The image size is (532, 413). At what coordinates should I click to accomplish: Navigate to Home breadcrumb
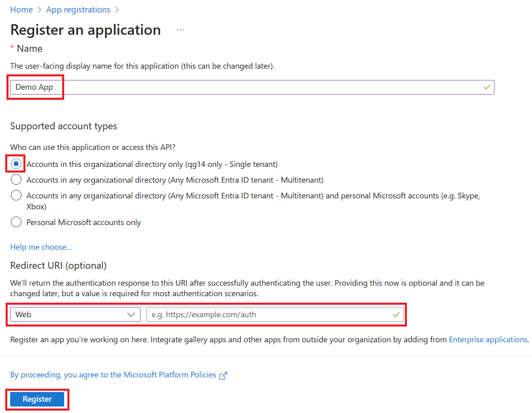tap(21, 9)
